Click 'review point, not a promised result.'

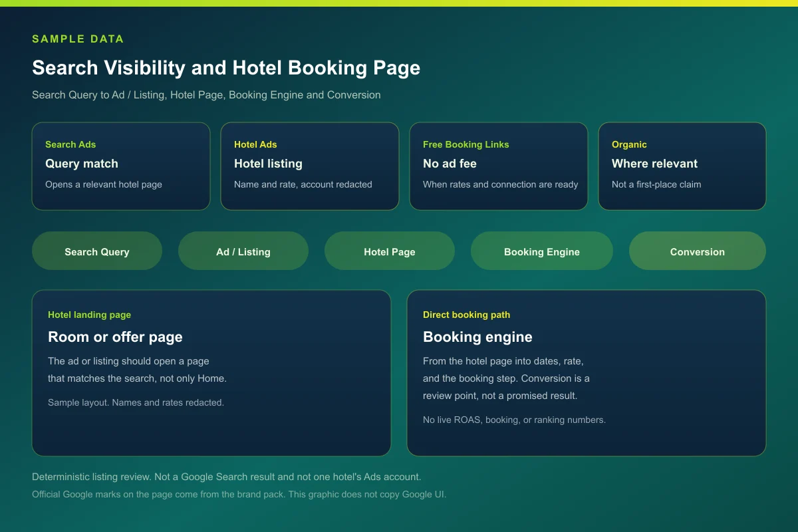coord(500,396)
